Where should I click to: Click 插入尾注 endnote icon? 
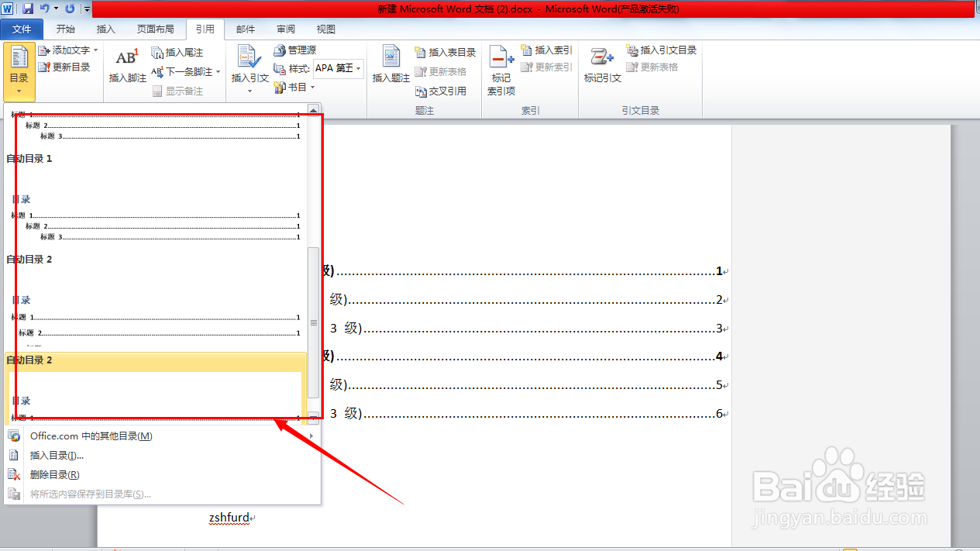pyautogui.click(x=157, y=53)
